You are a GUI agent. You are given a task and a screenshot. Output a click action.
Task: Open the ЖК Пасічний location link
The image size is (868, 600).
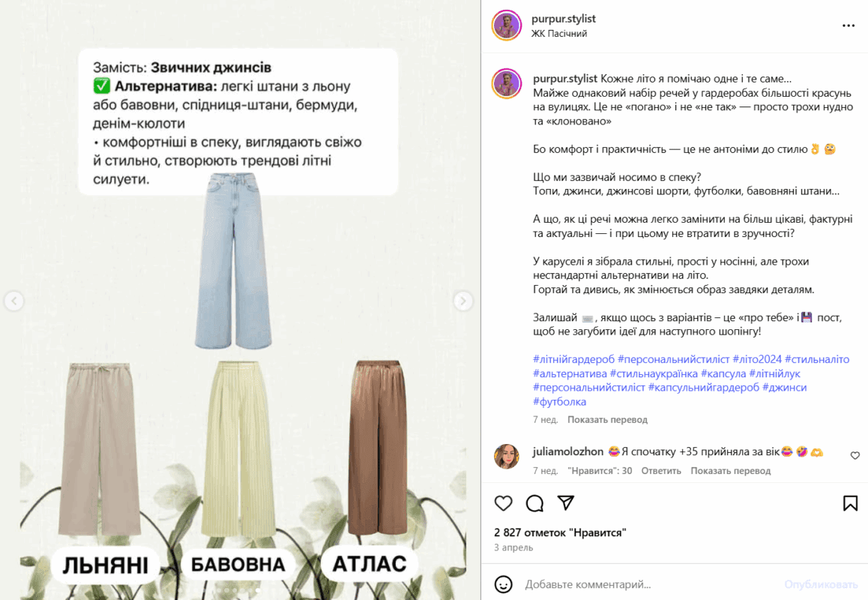coord(558,33)
